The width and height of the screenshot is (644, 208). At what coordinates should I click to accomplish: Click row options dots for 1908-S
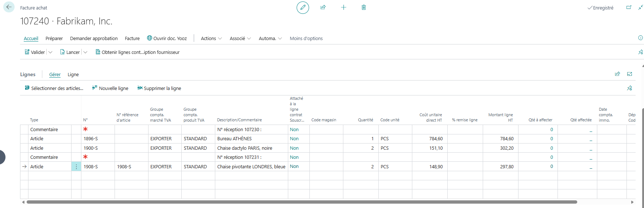point(76,167)
